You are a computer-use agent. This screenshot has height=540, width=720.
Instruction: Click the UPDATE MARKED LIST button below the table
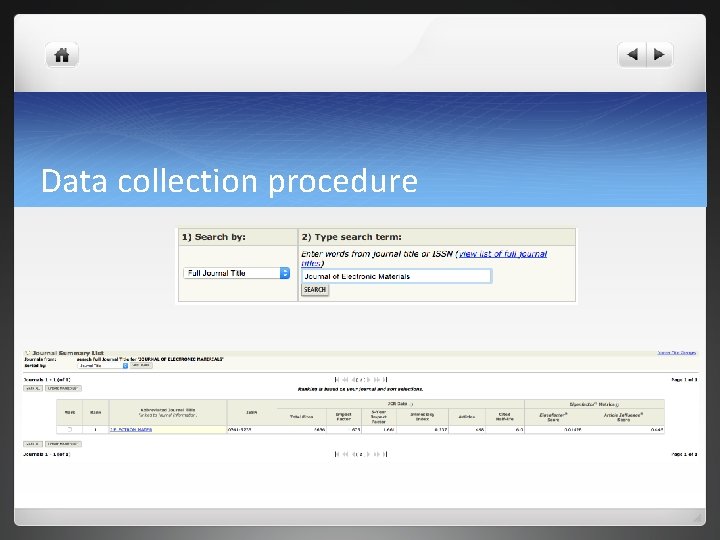(63, 444)
